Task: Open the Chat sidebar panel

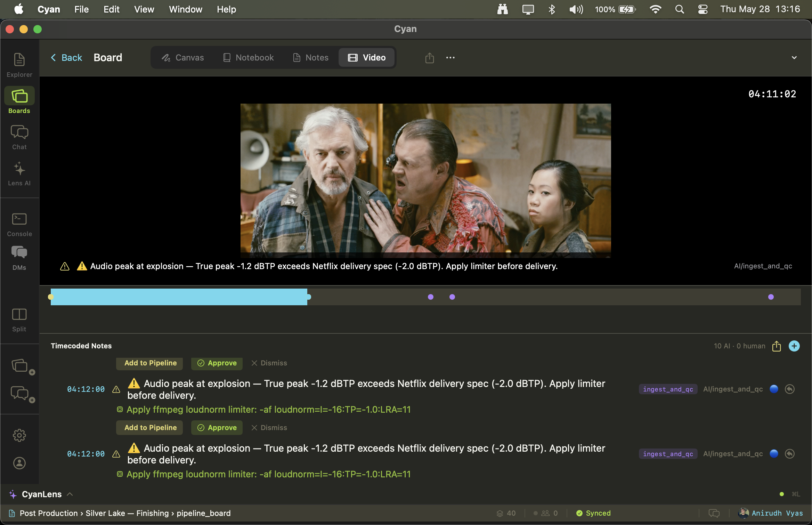Action: pos(19,137)
